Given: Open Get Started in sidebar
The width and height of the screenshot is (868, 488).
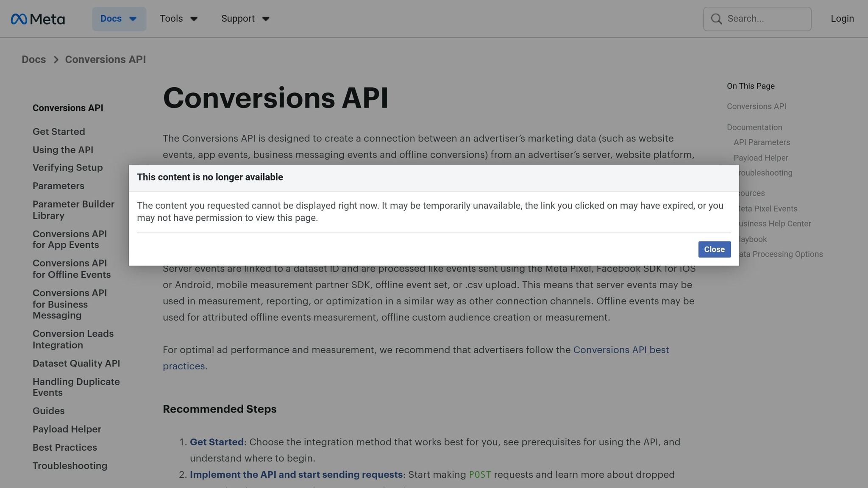Looking at the screenshot, I should (59, 132).
